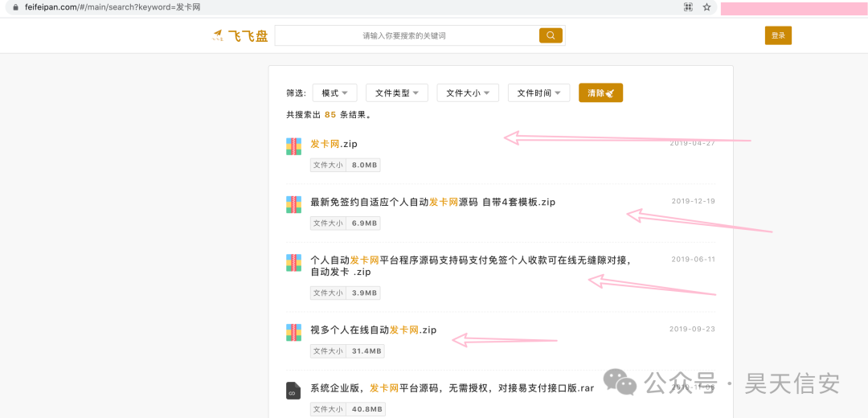The image size is (868, 418).
Task: Click the 3.9MB file size tag
Action: click(346, 293)
